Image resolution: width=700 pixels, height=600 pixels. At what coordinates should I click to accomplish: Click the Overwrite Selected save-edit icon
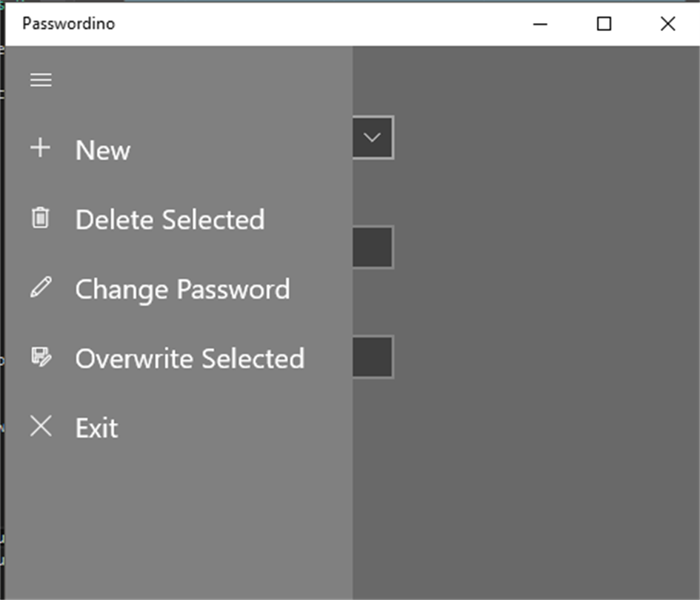40,357
